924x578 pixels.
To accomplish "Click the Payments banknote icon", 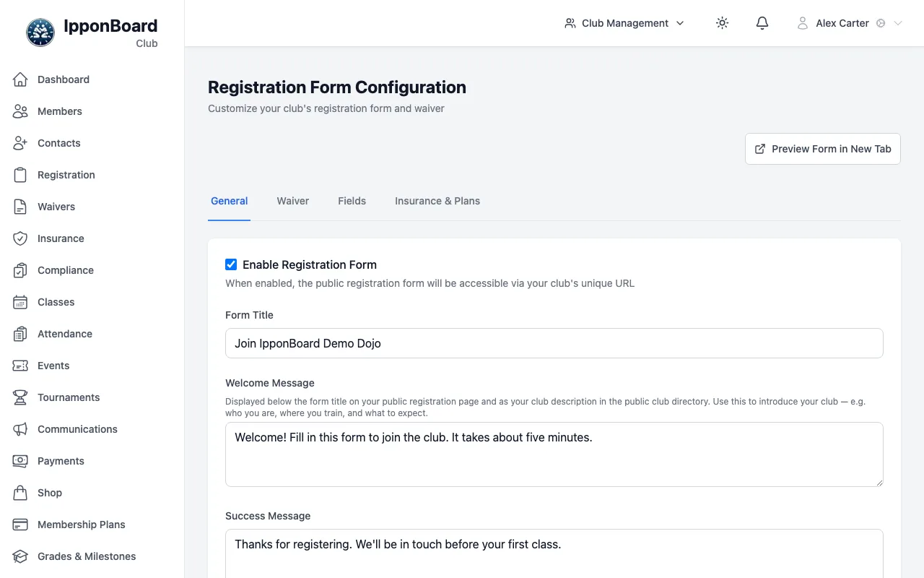I will [x=20, y=461].
